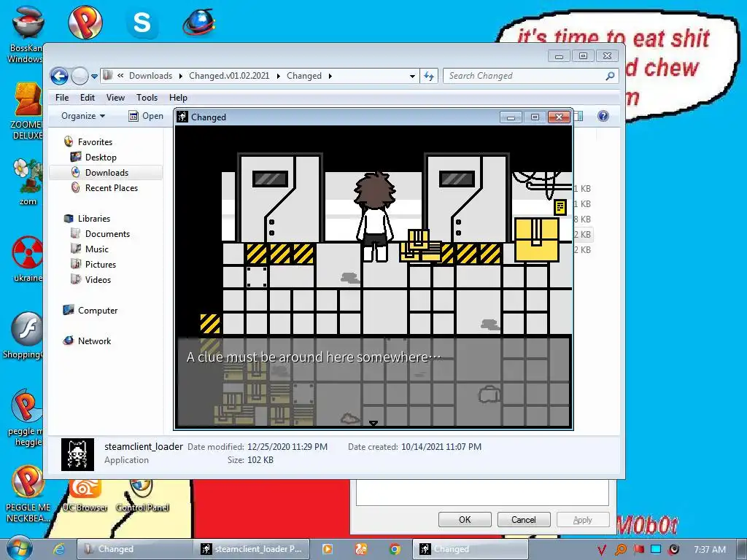Click the Control Panel desktop icon

(142, 496)
